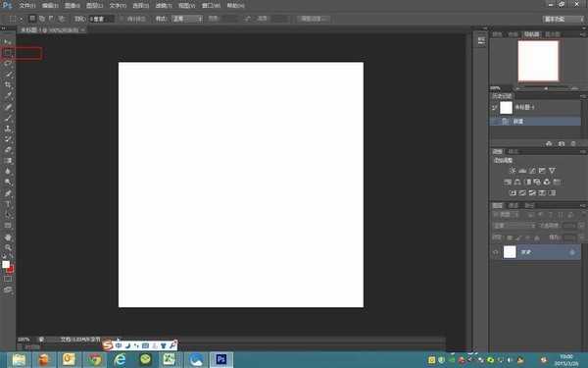Click the Refine Edge button
Screen dimensions: 588x368
tap(314, 19)
